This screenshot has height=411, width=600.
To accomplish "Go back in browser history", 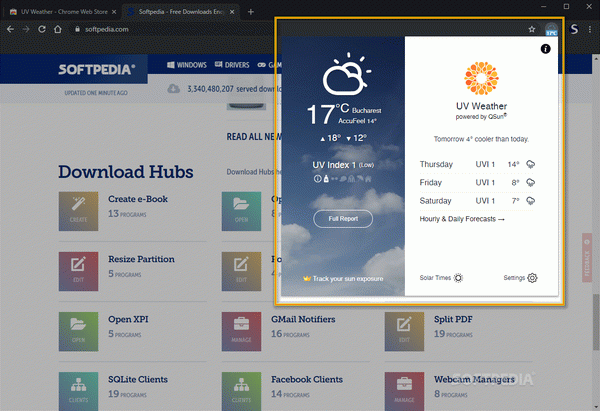I will click(x=10, y=29).
